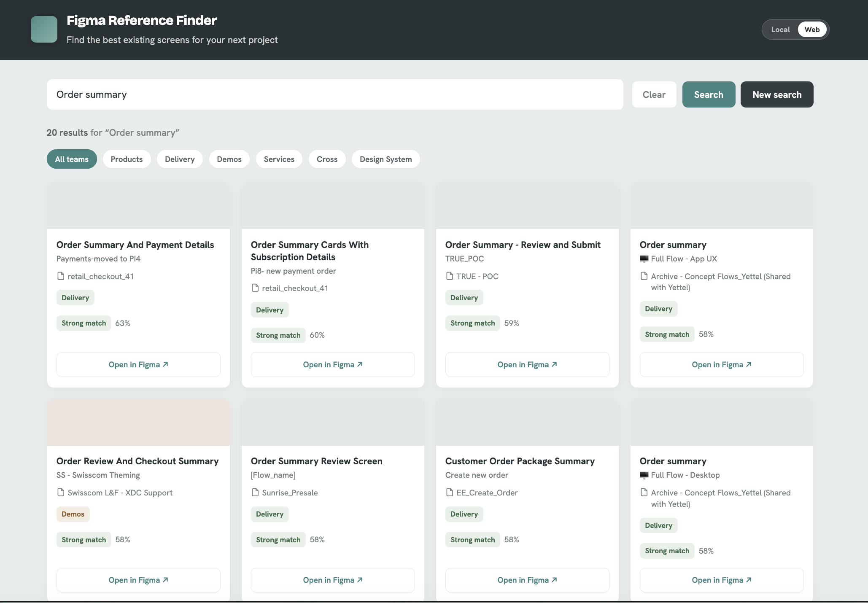Open Order Summary Cards With Subscription in Figma

pyautogui.click(x=333, y=364)
